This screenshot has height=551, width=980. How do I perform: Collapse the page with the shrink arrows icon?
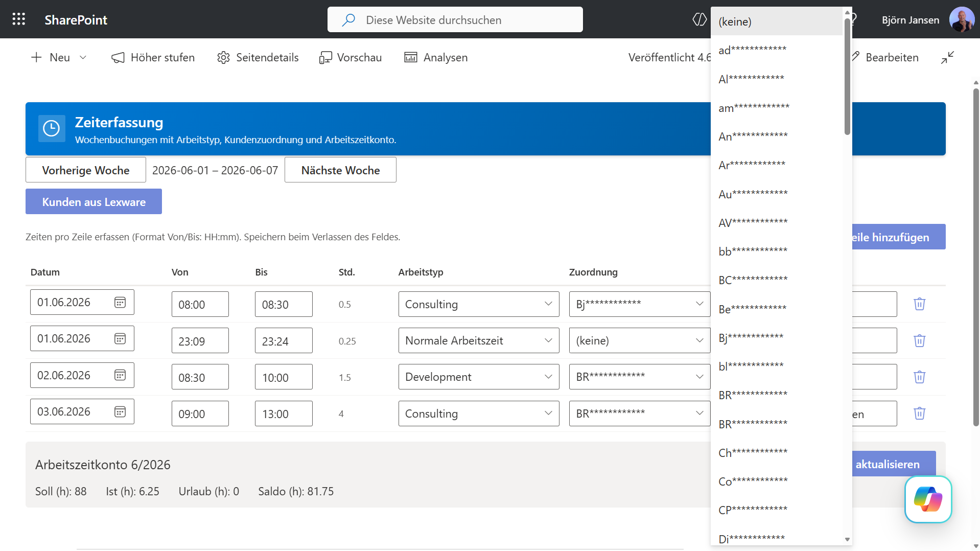click(947, 57)
